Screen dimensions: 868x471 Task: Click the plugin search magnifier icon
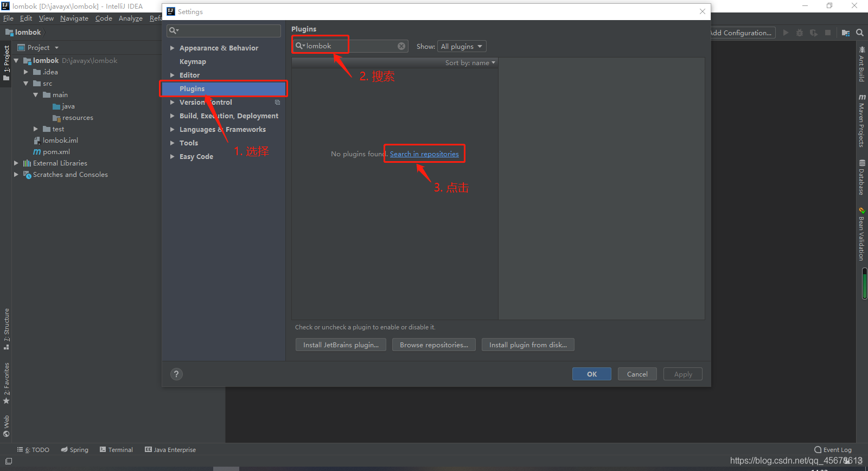click(x=299, y=46)
